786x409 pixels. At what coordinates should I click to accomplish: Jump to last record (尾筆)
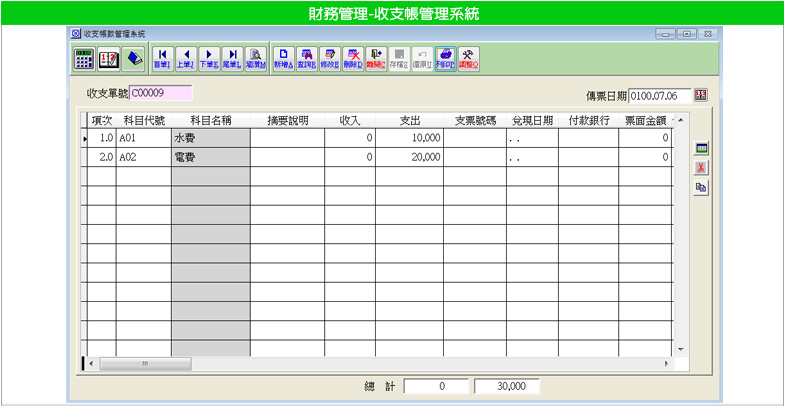pos(232,58)
